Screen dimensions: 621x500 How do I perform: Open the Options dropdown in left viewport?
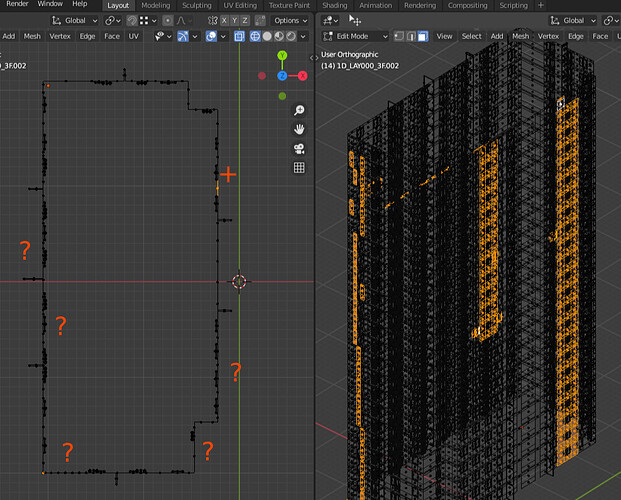(x=290, y=21)
